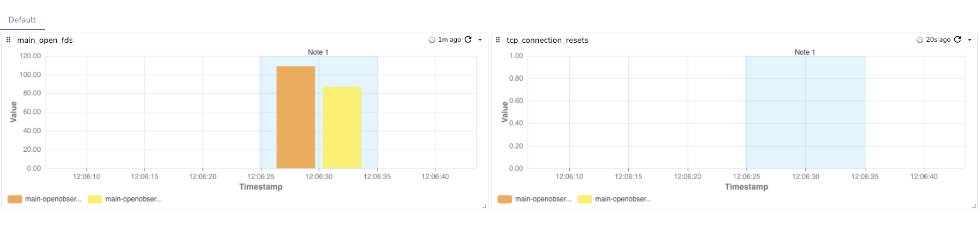Refresh the tcp_connection_resets panel

(958, 40)
